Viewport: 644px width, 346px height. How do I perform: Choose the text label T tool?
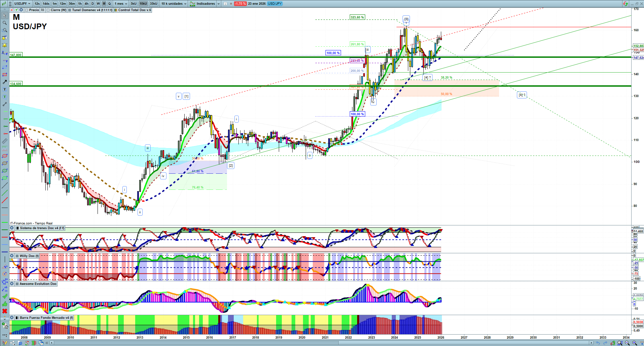(5, 89)
